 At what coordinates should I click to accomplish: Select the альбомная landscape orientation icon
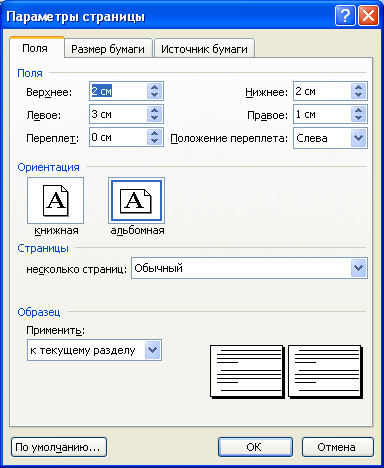click(136, 200)
